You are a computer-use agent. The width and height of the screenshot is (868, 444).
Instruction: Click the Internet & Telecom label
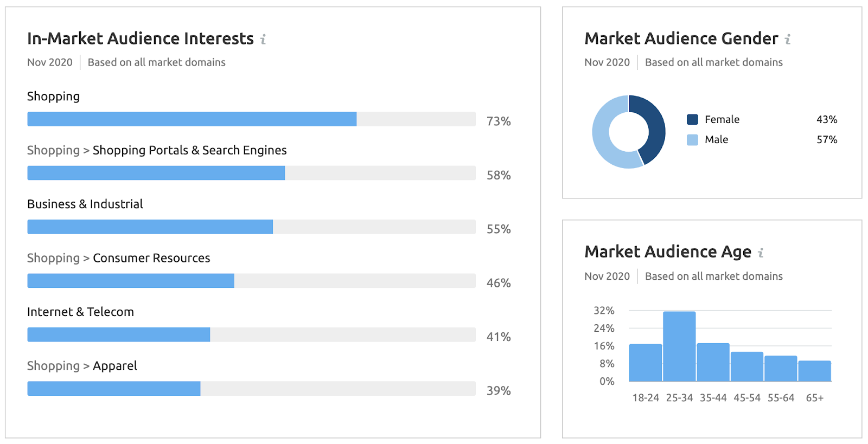[x=80, y=312]
